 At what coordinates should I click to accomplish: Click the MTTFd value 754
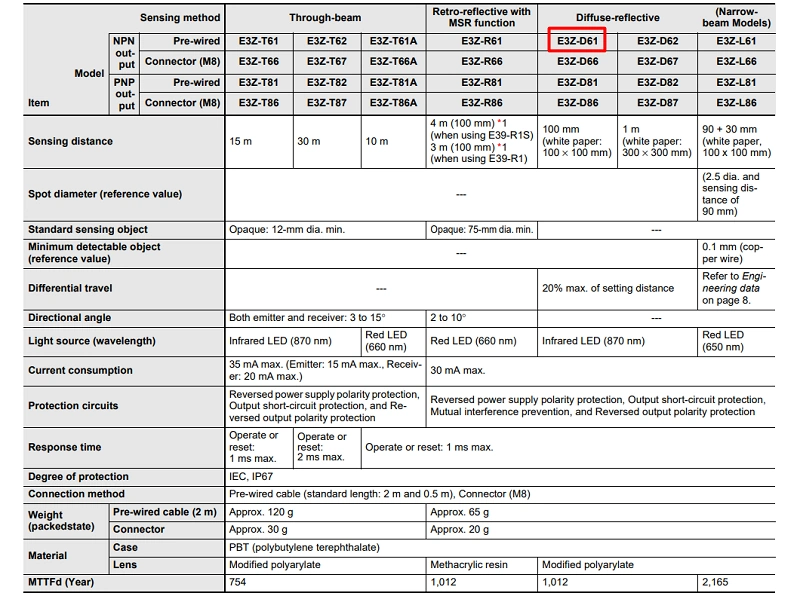click(x=240, y=581)
